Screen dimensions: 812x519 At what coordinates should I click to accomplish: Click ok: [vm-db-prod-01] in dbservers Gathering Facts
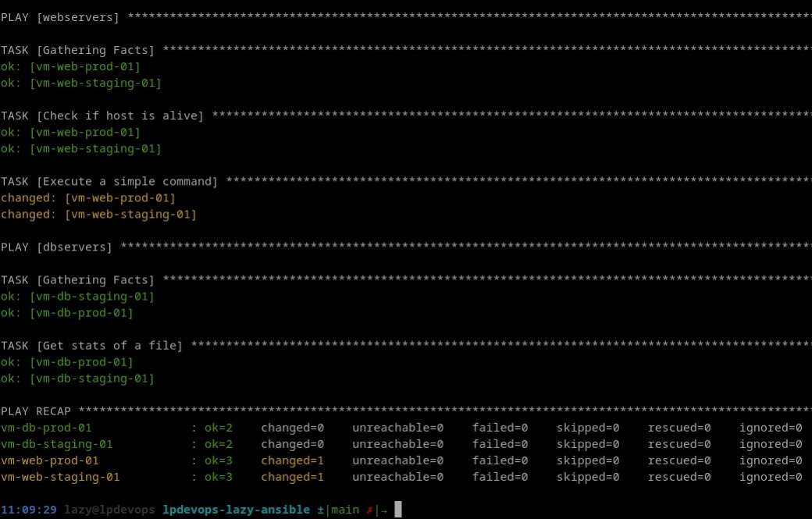(67, 313)
